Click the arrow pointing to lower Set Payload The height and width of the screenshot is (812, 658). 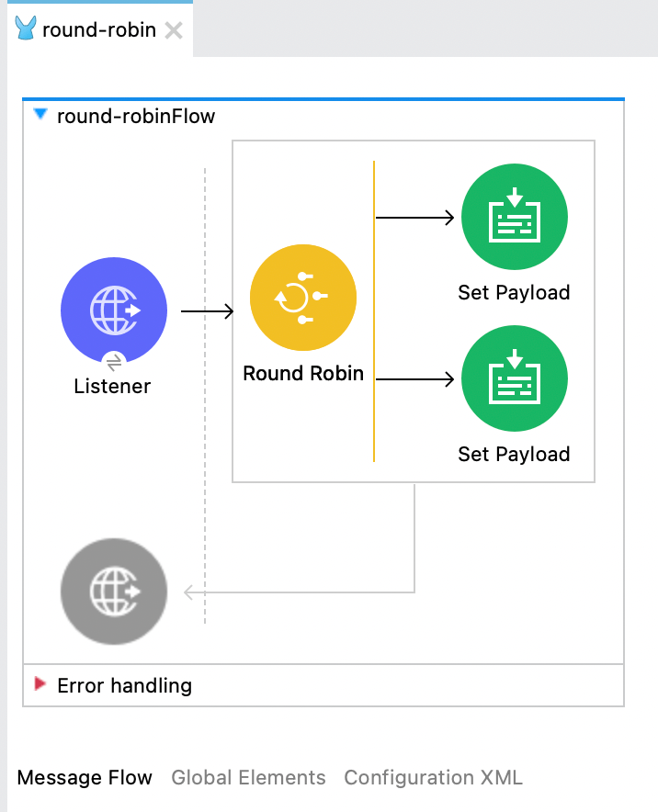click(x=415, y=379)
